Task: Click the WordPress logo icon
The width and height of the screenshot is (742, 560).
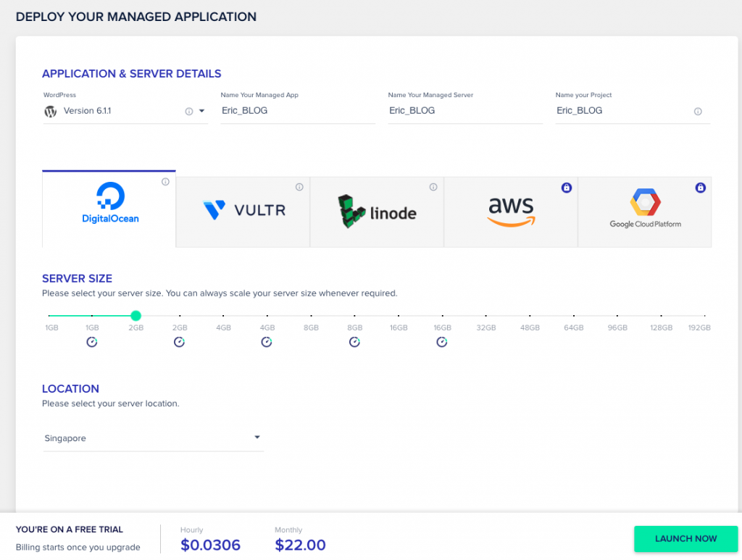Action: tap(50, 111)
